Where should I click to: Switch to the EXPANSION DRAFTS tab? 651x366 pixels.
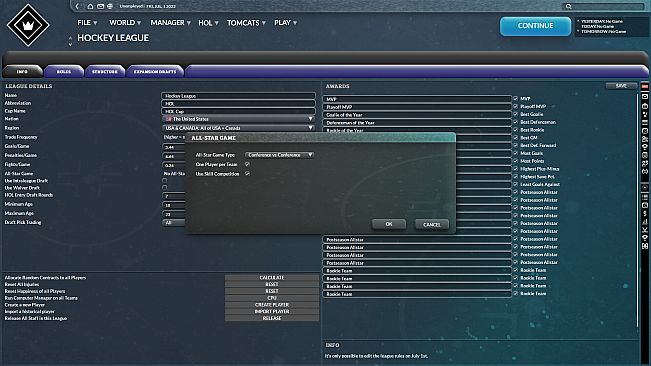pyautogui.click(x=155, y=71)
